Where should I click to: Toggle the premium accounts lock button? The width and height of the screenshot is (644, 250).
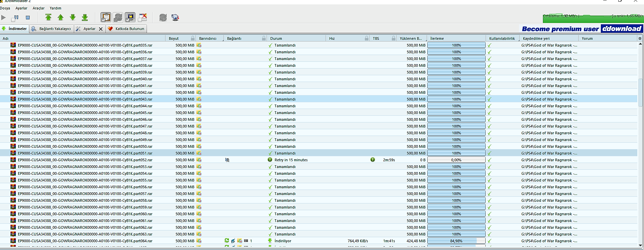(x=130, y=18)
